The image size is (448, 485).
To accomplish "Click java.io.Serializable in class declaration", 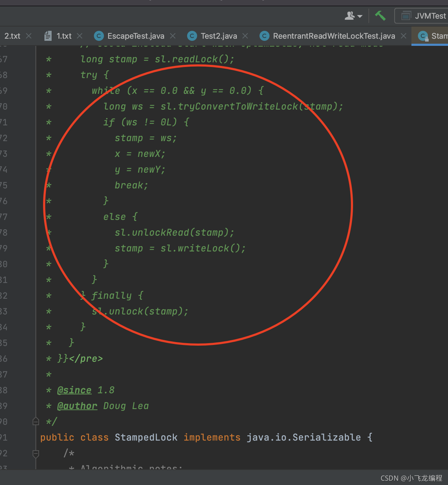I will click(x=304, y=437).
